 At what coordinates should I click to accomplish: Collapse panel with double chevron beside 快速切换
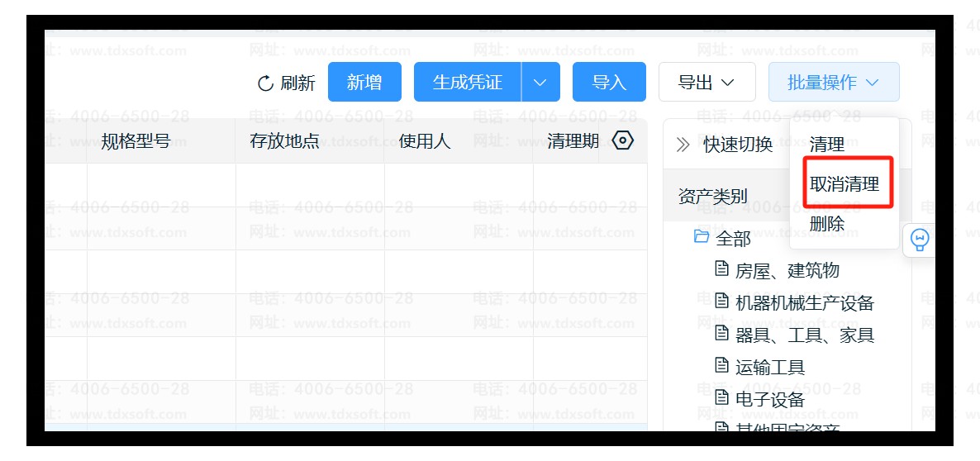[683, 145]
